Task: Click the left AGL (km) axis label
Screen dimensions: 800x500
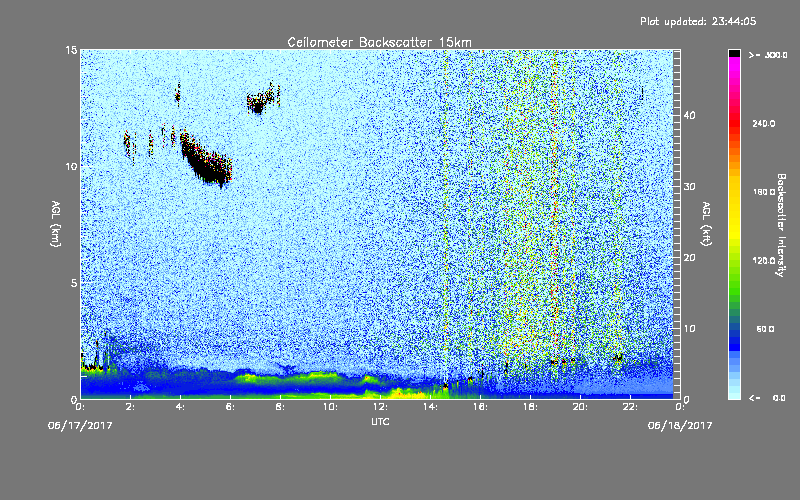Action: (x=56, y=223)
